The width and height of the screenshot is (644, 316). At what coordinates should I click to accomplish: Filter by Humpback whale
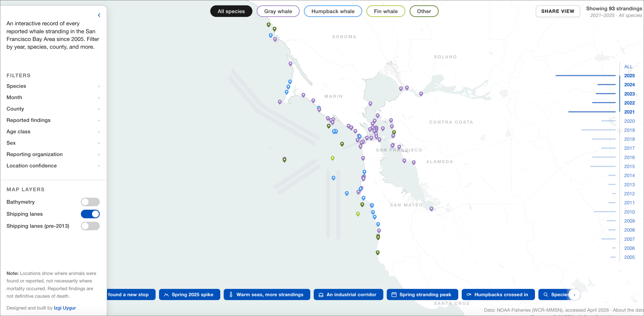click(x=333, y=11)
